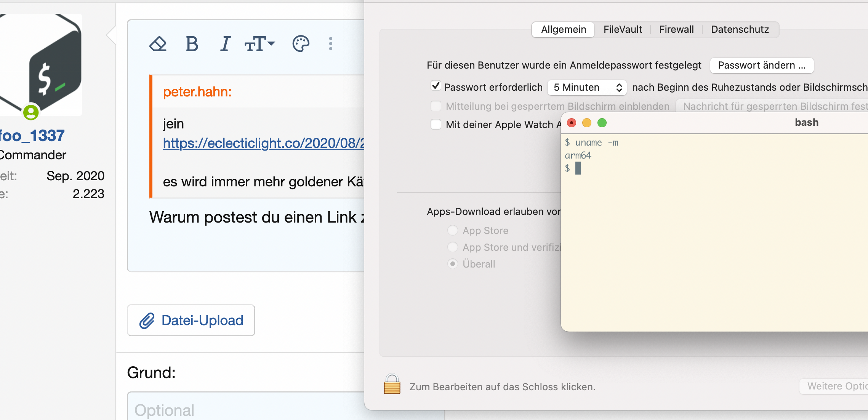Click the padlock icon to unlock settings

(x=392, y=384)
